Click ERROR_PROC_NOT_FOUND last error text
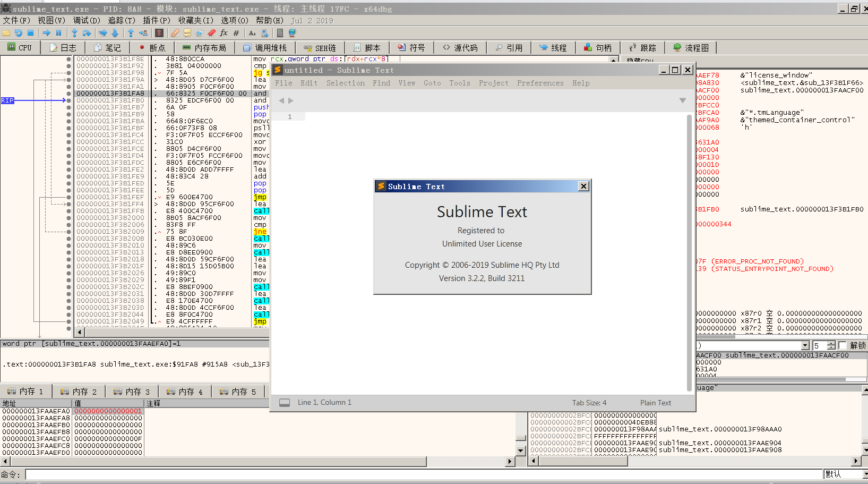The width and height of the screenshot is (868, 484). click(758, 261)
